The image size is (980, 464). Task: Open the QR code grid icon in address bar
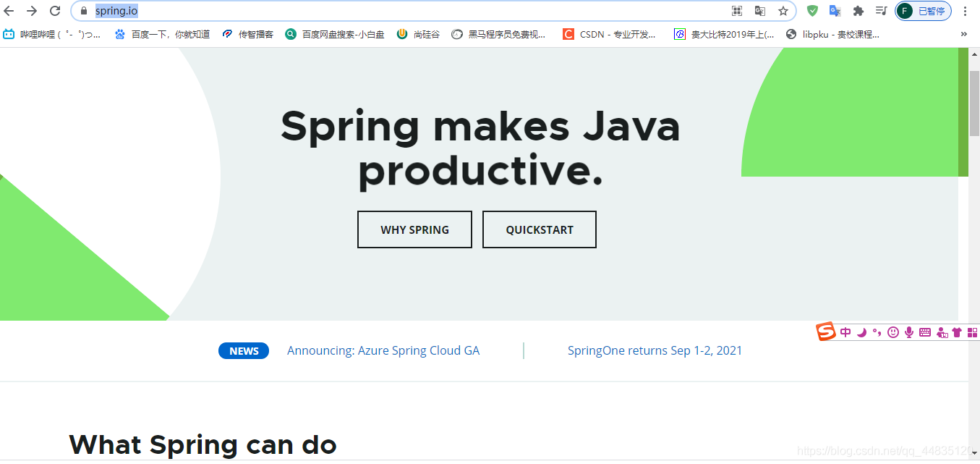pyautogui.click(x=737, y=11)
